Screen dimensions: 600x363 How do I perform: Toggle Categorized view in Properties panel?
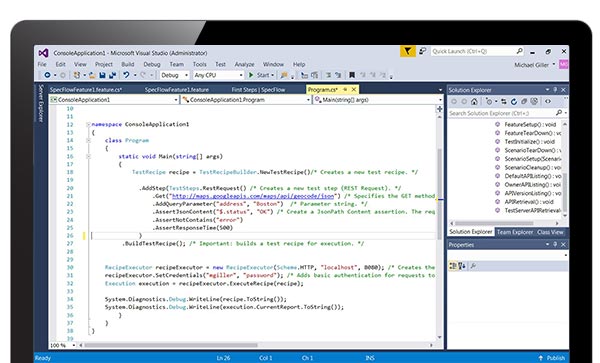[x=453, y=265]
